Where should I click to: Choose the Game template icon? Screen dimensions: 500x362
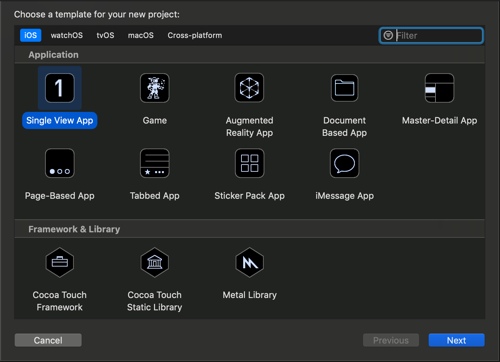point(155,88)
